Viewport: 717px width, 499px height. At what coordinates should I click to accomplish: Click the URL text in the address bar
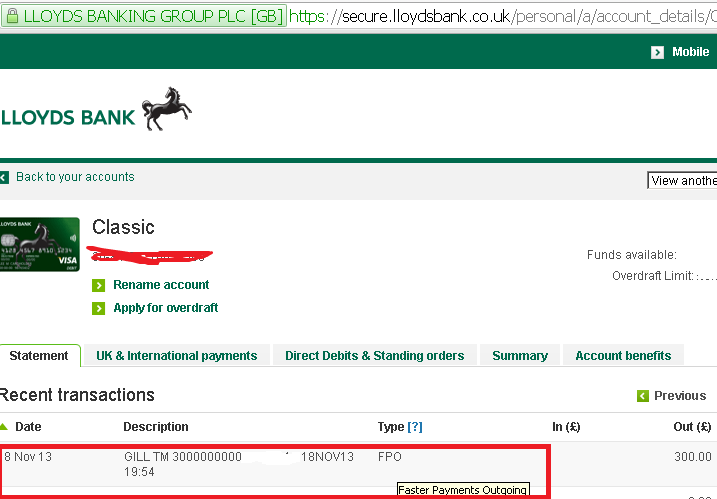click(x=503, y=16)
